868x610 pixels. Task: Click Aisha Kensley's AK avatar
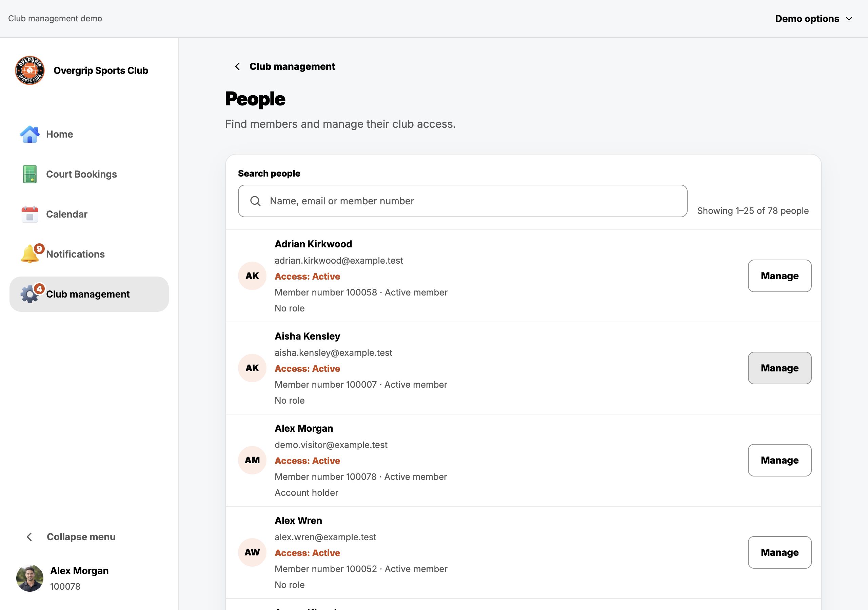tap(252, 368)
